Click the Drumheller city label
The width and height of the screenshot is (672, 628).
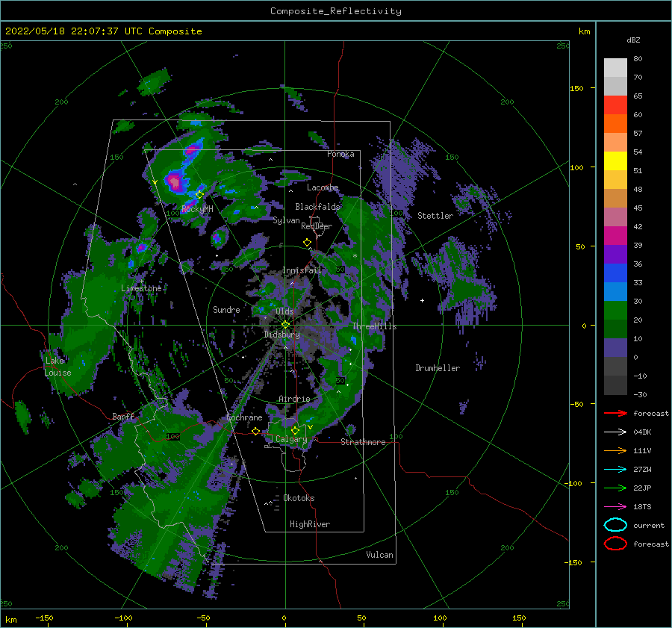pos(438,368)
